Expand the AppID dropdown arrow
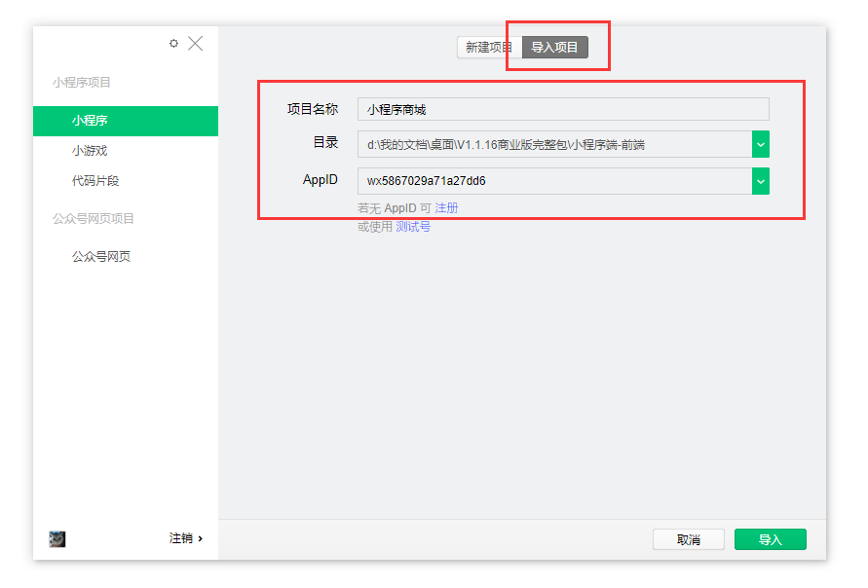Image resolution: width=868 pixels, height=588 pixels. click(761, 181)
